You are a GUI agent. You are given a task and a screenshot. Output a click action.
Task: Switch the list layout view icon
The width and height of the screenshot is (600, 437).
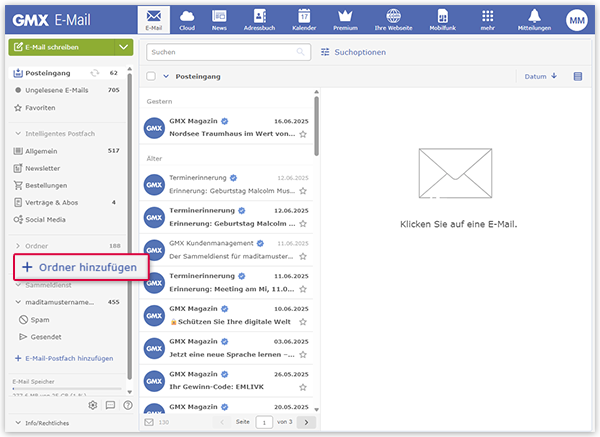(578, 77)
